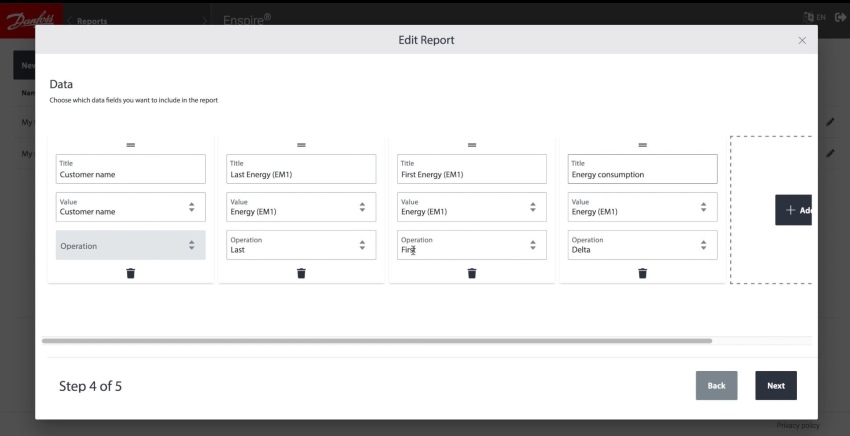
Task: Grab the Energy consumption drag handle
Action: [642, 145]
